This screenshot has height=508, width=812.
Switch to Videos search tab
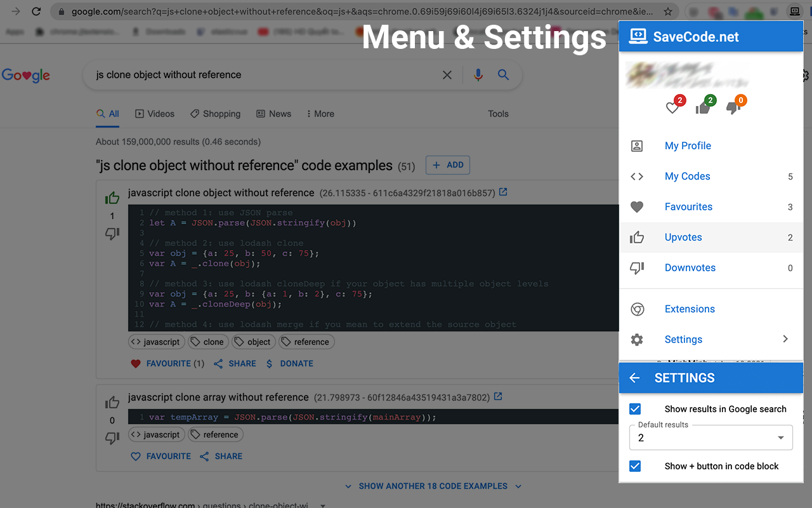pos(155,114)
